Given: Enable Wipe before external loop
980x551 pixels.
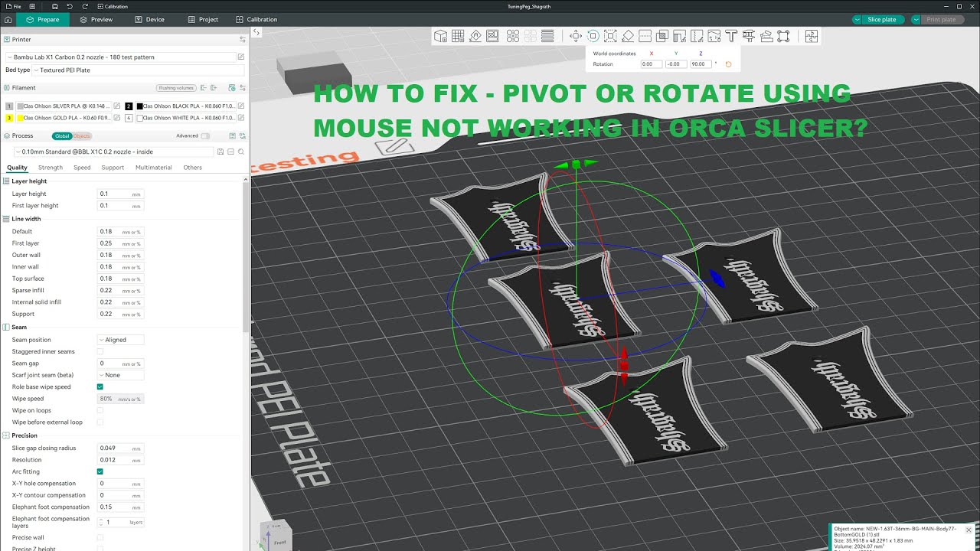Looking at the screenshot, I should (100, 422).
